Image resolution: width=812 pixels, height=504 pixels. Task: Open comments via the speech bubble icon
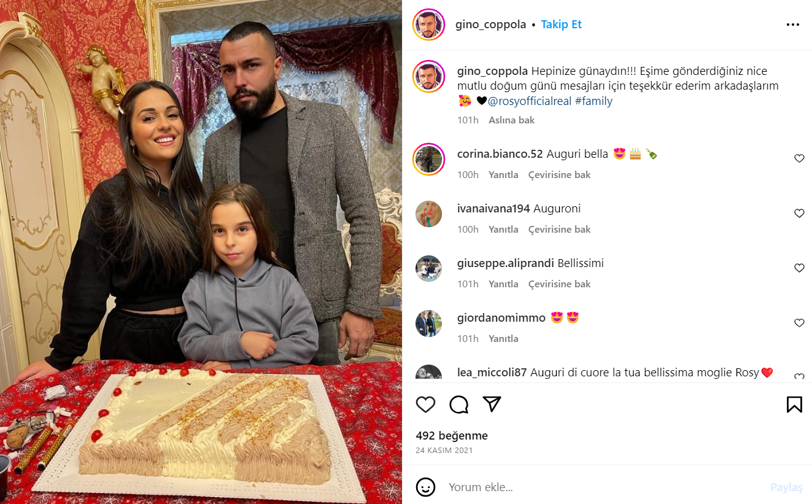click(x=458, y=404)
